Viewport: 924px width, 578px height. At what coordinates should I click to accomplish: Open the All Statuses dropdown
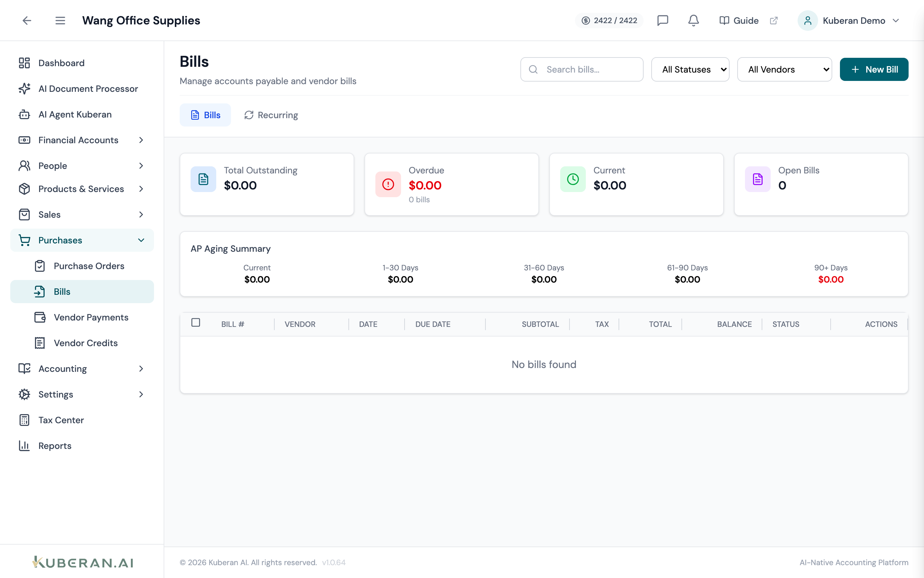[690, 69]
